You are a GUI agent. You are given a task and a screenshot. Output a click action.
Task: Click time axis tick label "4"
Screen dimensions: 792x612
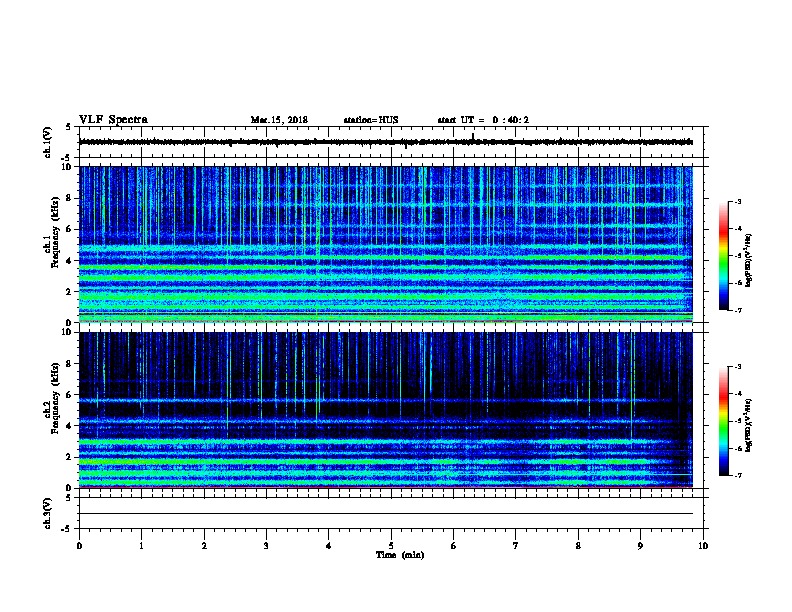pos(329,546)
